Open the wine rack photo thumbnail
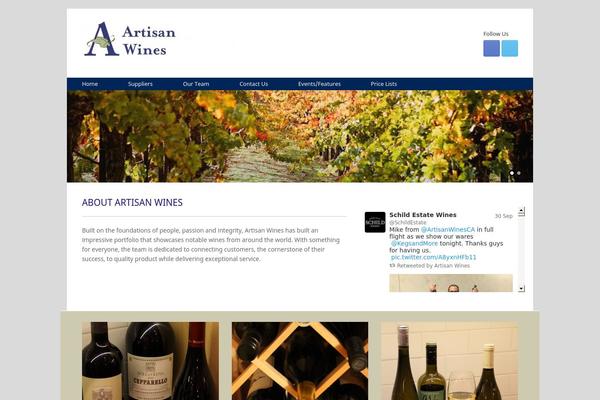 point(300,361)
